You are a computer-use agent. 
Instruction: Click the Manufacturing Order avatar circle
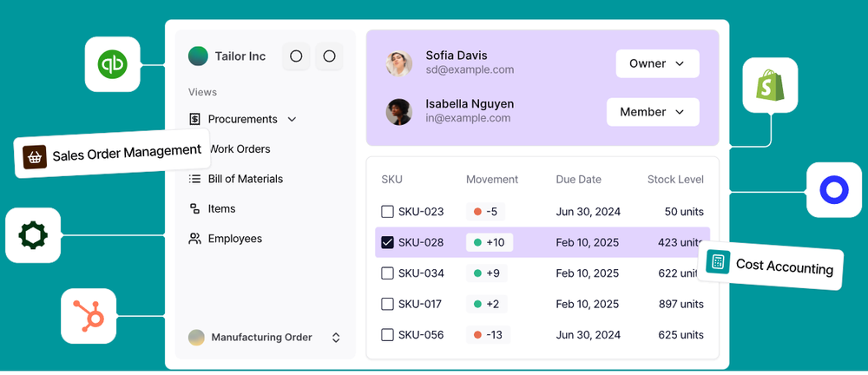196,338
